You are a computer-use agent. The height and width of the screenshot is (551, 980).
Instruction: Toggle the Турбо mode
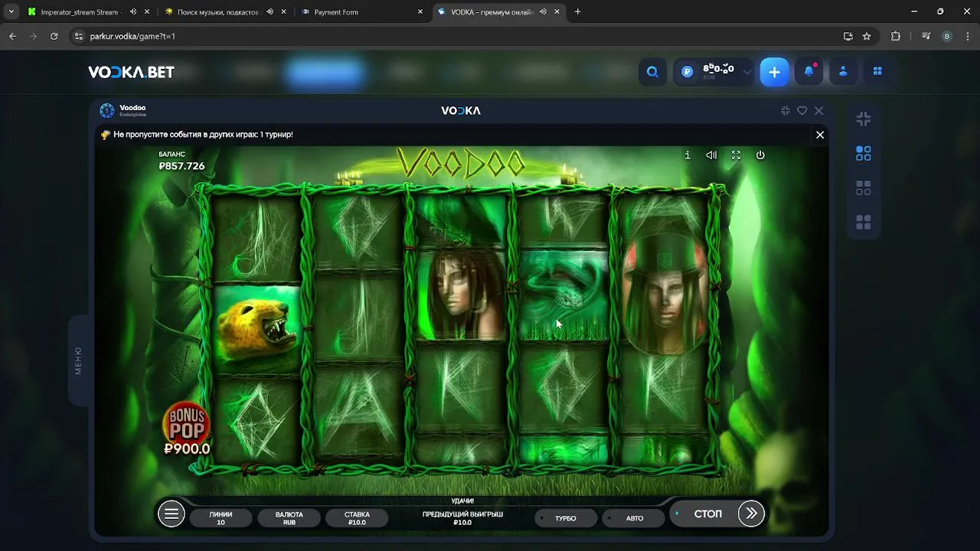566,518
